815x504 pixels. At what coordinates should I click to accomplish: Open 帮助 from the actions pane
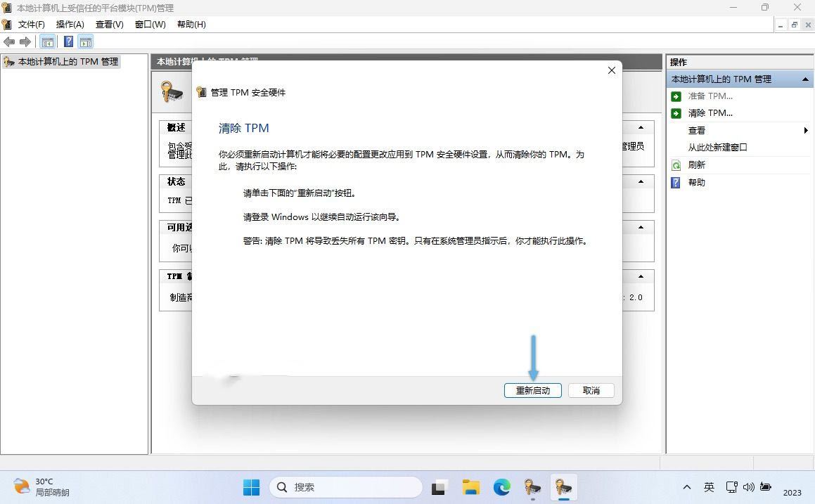696,183
